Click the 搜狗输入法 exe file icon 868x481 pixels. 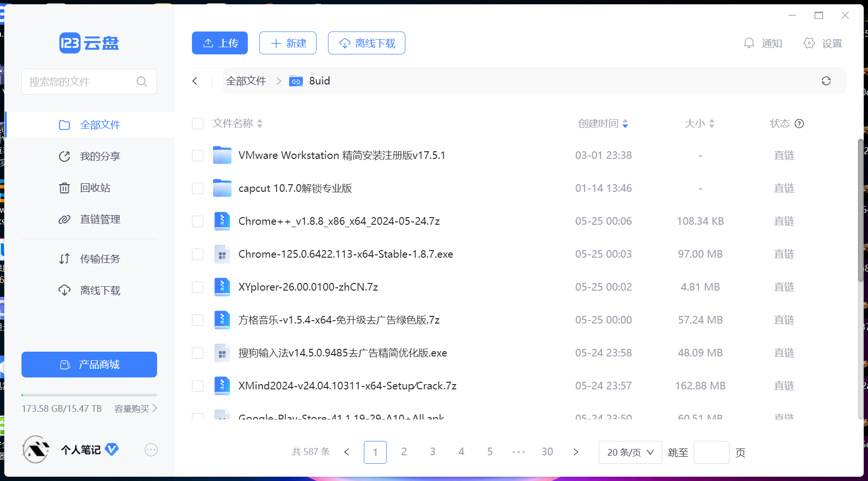[x=222, y=353]
